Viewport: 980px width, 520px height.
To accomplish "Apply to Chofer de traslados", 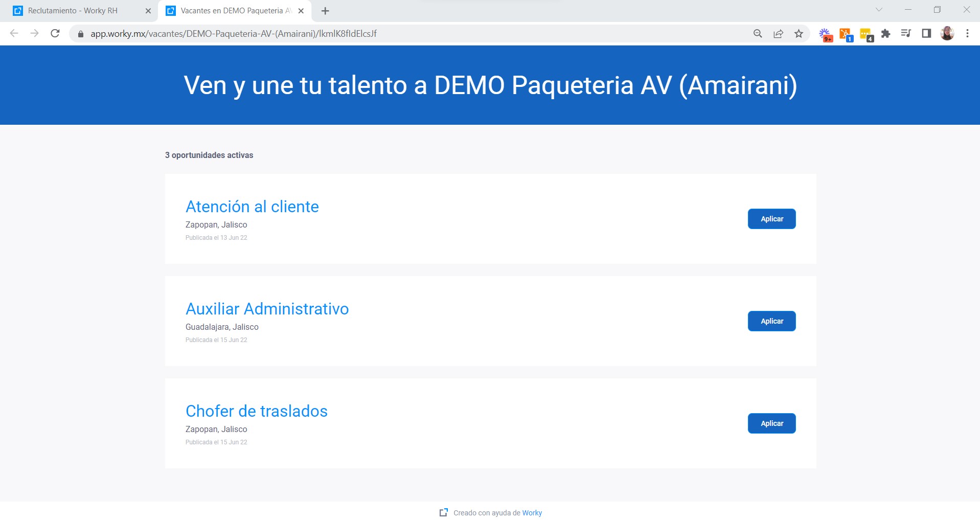I will (772, 423).
